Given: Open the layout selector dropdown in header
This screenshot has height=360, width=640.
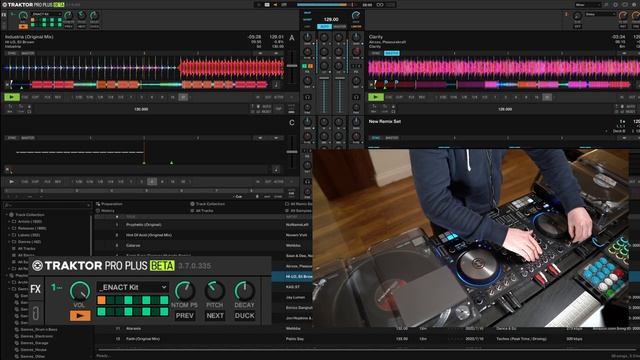Looking at the screenshot, I should click(x=588, y=4).
